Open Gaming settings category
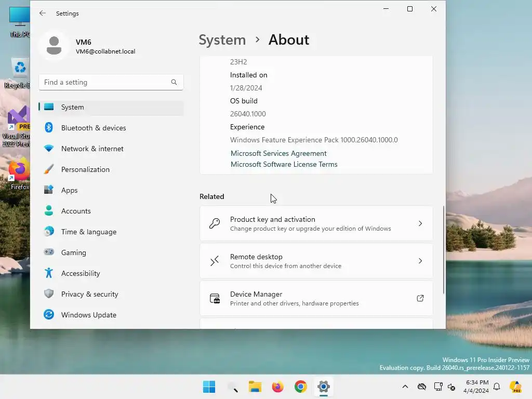 pos(111,252)
